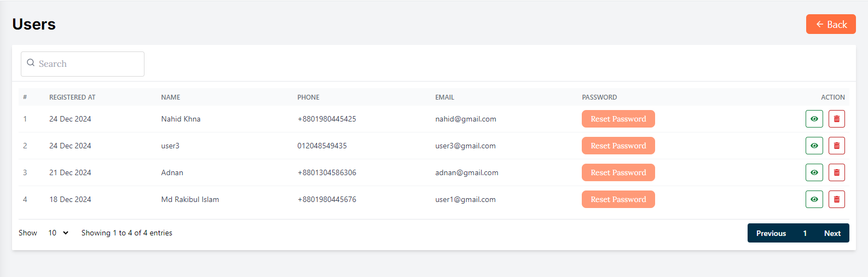View Adnan's user details

814,172
